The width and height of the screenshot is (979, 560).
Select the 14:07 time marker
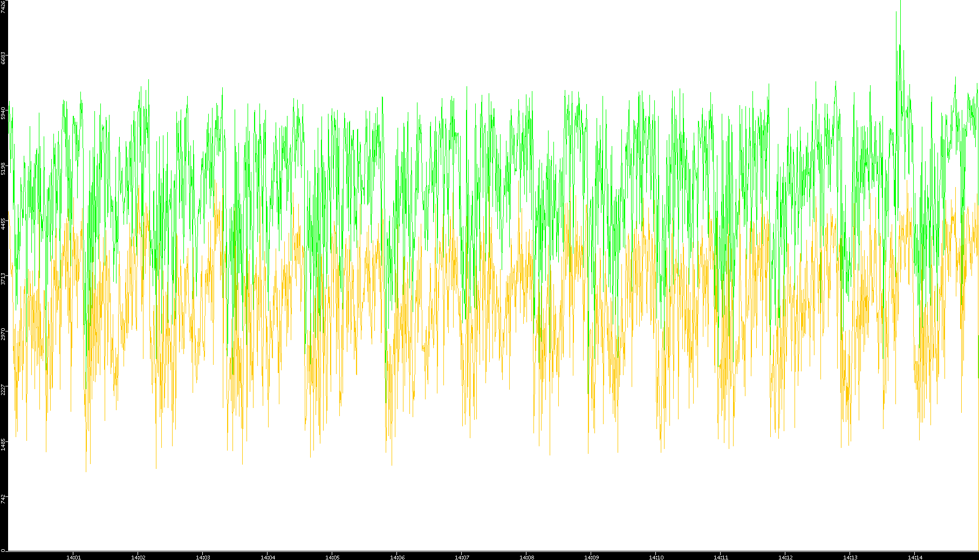(x=462, y=557)
